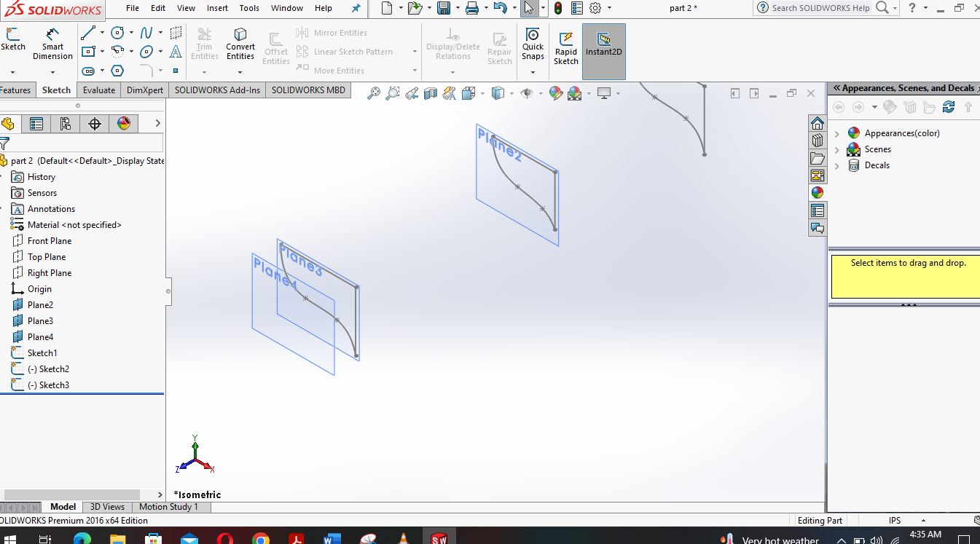This screenshot has height=544, width=980.
Task: Pin the menu bar with the pushpin
Action: click(x=356, y=8)
